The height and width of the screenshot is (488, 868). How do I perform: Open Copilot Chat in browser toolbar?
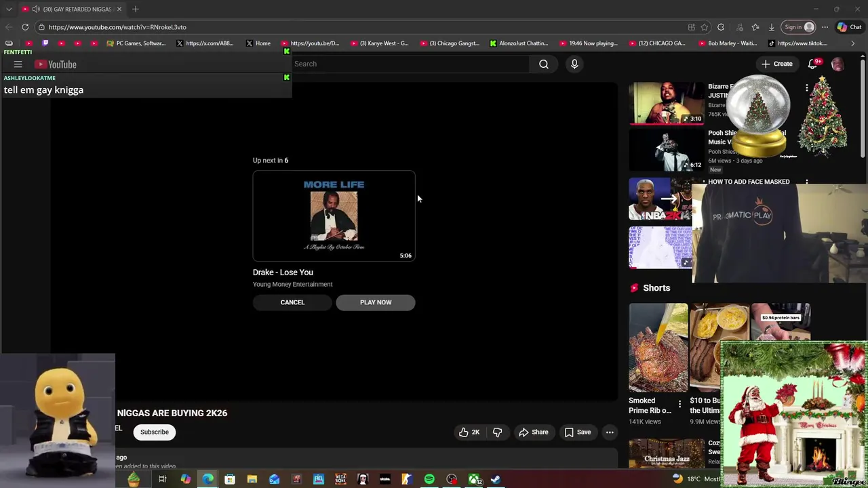(x=849, y=27)
